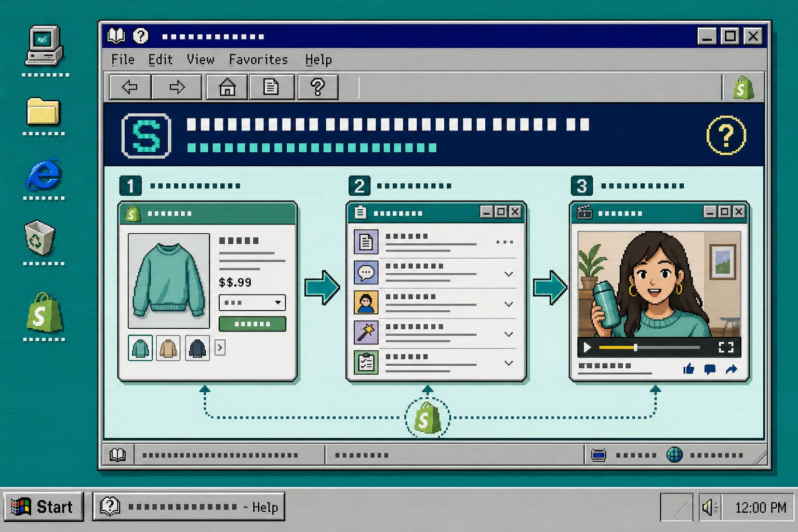Open the Start menu
This screenshot has width=798, height=532.
44,507
